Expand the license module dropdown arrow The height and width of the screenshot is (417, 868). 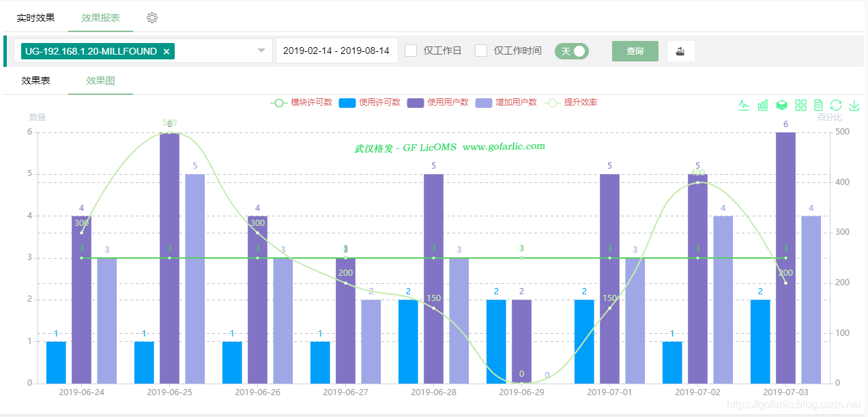point(261,51)
